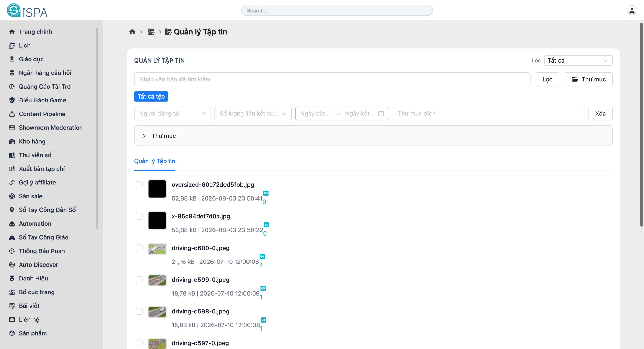Click the second breadcrumb file-manager icon

[151, 32]
